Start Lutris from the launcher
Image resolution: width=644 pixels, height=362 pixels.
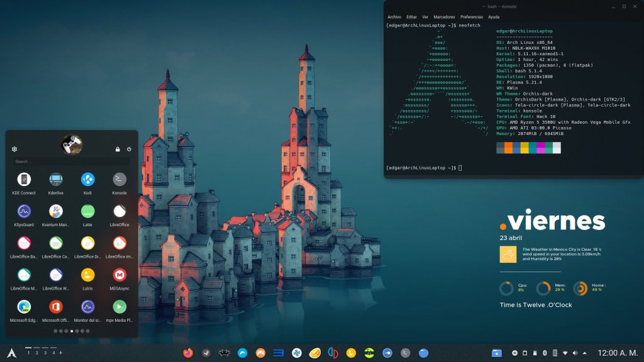[87, 275]
